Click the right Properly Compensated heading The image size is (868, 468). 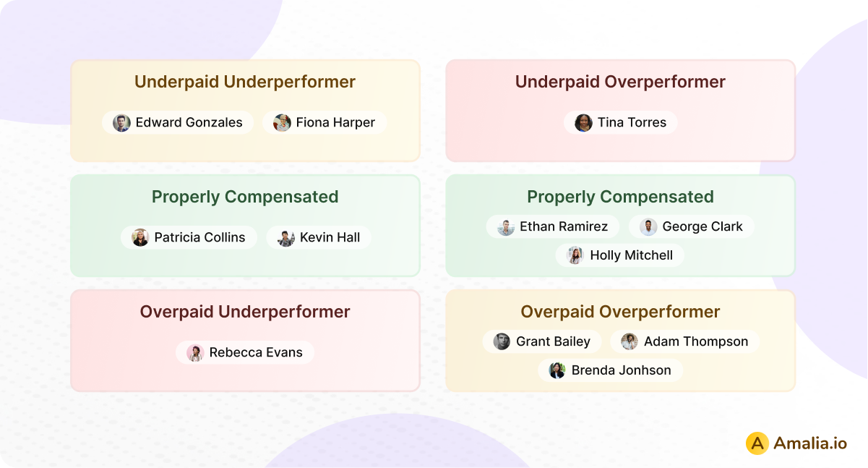620,197
